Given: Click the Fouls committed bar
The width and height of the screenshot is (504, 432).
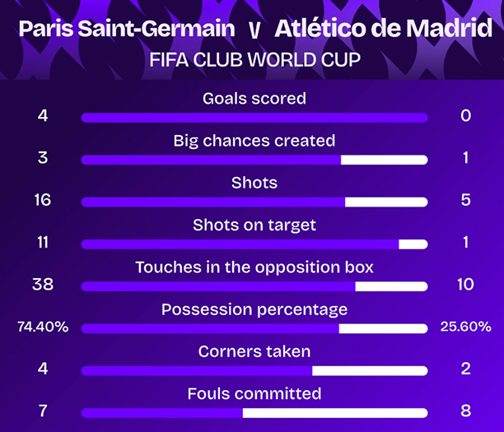Looking at the screenshot, I should click(254, 413).
